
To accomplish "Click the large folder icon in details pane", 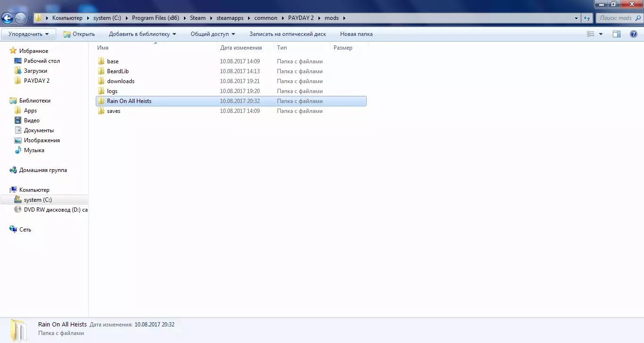I will pyautogui.click(x=19, y=330).
